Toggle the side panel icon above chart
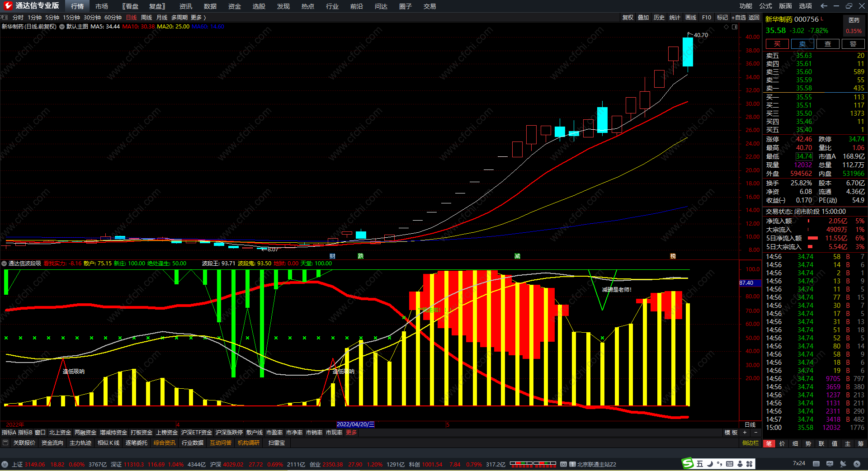Screen dimensions: 868x471 click(x=735, y=27)
